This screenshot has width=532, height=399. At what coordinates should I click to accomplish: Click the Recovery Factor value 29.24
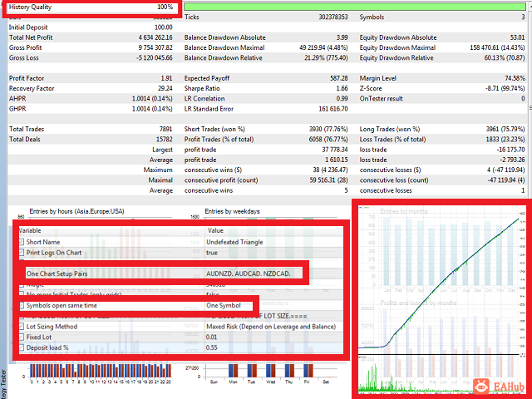pos(165,88)
